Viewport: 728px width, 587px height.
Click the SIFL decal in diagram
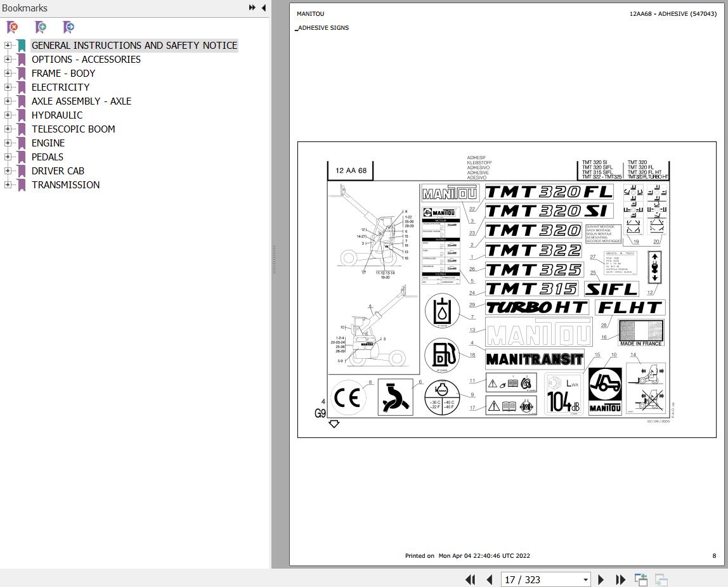point(611,289)
